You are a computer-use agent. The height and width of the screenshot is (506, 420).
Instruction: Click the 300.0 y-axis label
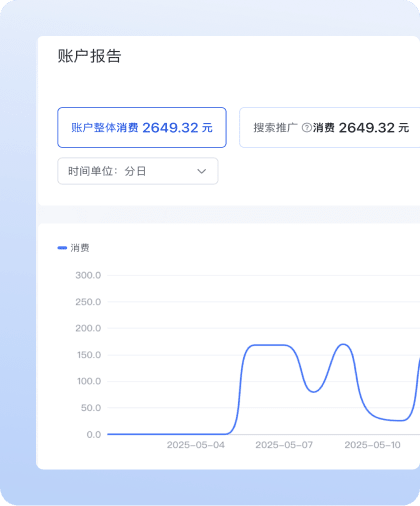point(88,275)
